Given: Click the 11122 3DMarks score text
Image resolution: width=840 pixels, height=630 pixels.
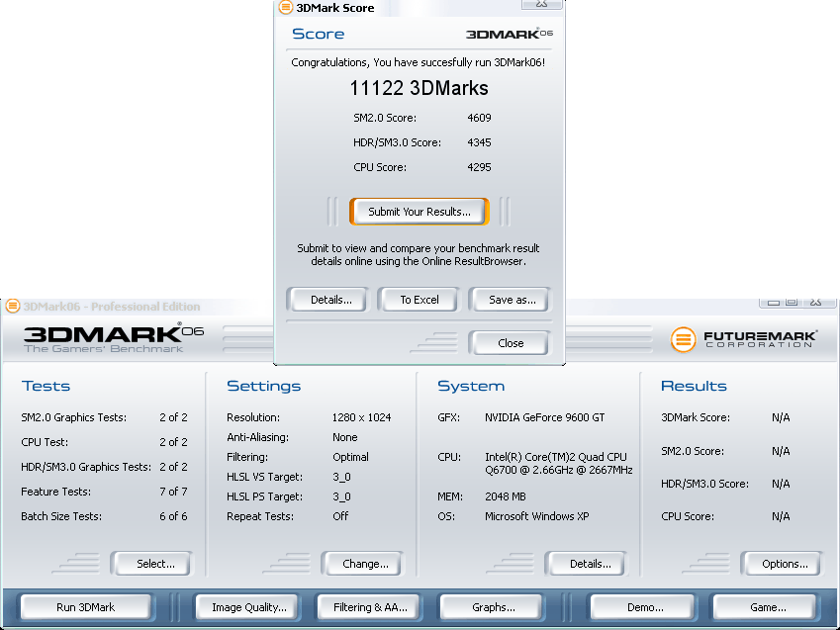Looking at the screenshot, I should tap(419, 88).
